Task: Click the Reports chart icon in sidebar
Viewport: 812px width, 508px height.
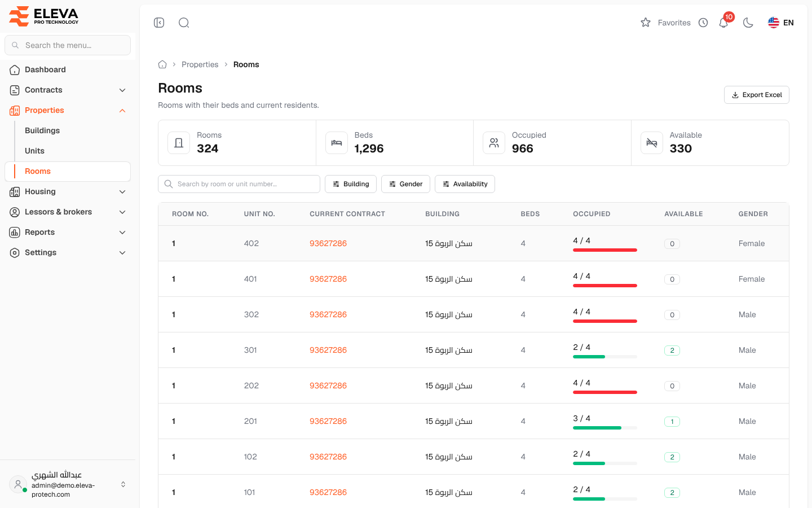Action: tap(15, 233)
